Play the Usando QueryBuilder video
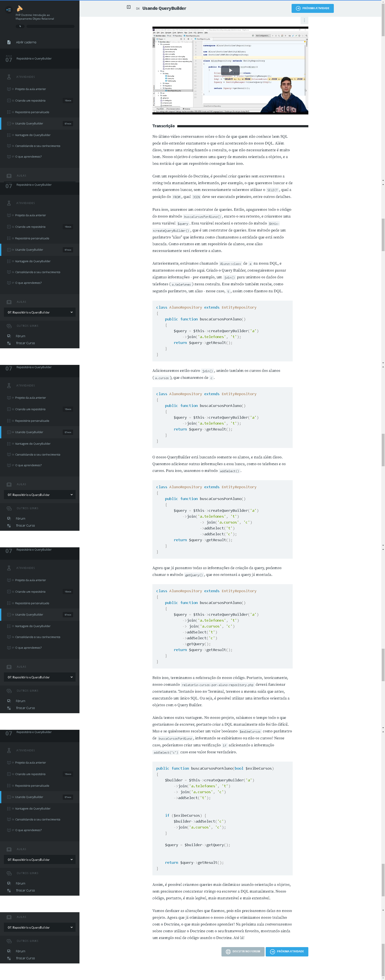385x980 pixels. (230, 70)
